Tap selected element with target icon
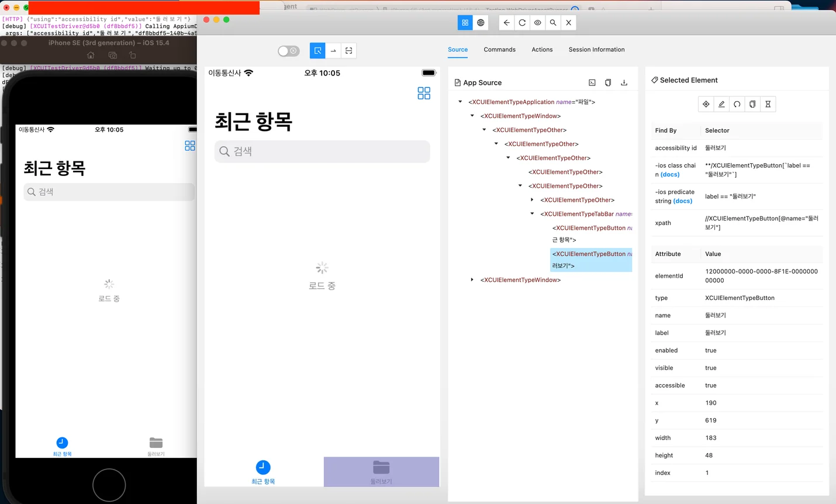The width and height of the screenshot is (836, 504). 706,104
